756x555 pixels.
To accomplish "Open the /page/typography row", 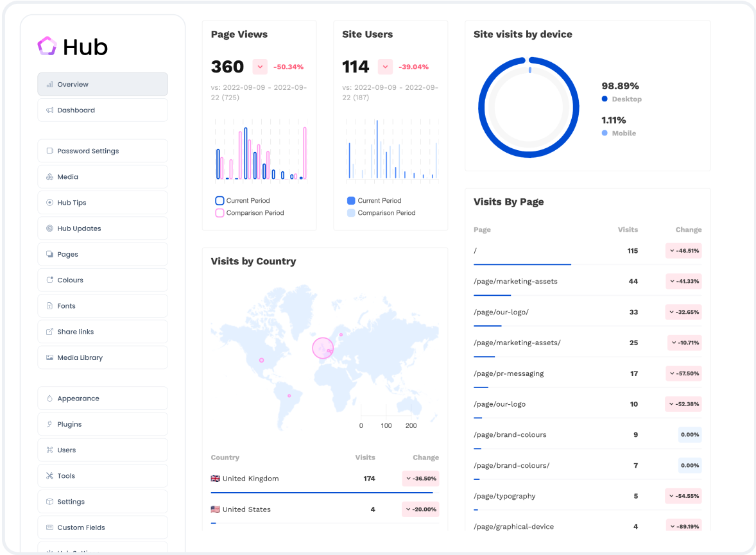I will point(587,496).
